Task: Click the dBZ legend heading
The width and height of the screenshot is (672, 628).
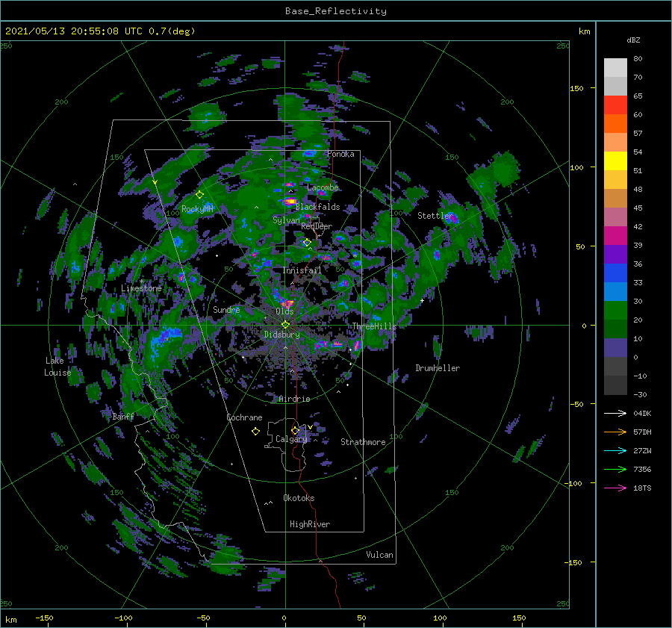Action: tap(633, 40)
